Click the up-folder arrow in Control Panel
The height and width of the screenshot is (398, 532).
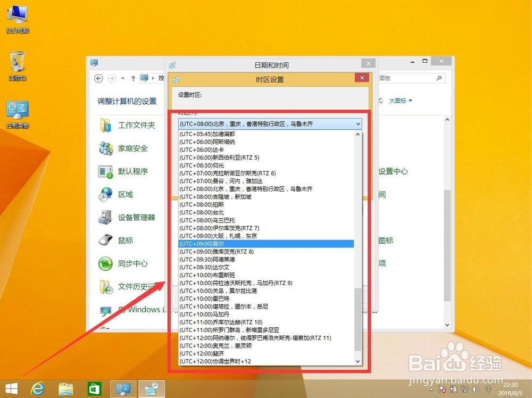click(133, 78)
